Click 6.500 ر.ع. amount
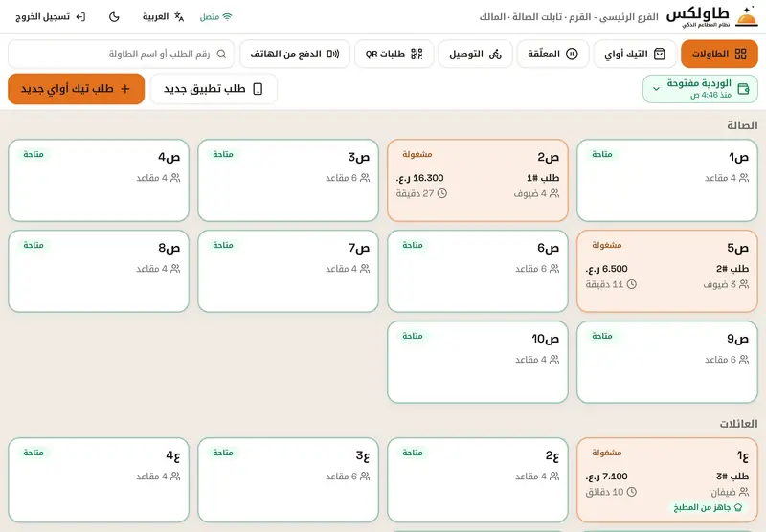Image resolution: width=766 pixels, height=532 pixels. pyautogui.click(x=606, y=269)
